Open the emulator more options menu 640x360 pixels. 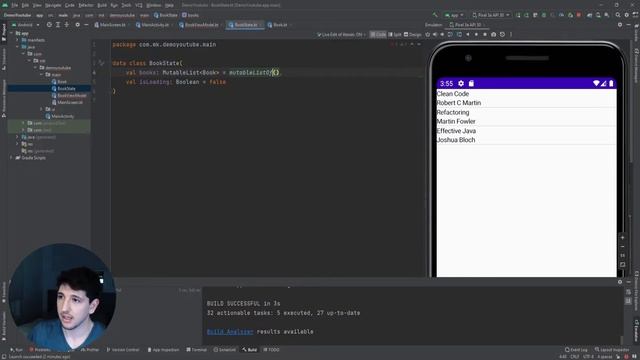(511, 35)
